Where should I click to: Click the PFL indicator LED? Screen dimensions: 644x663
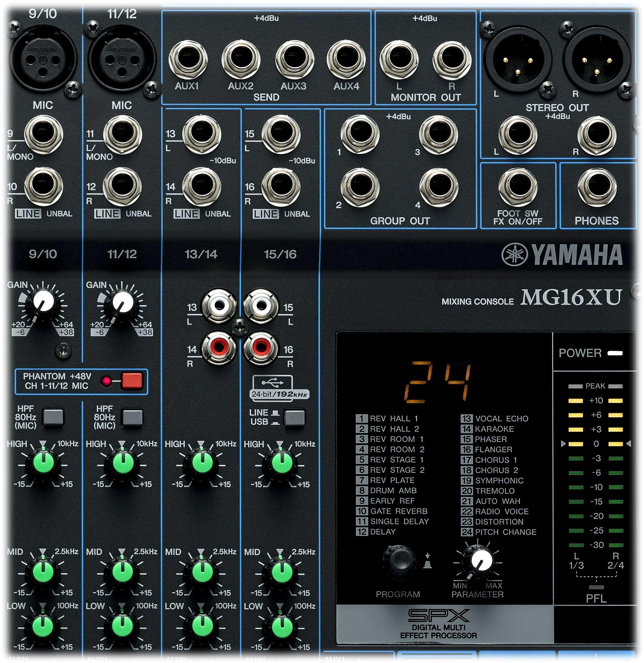pyautogui.click(x=596, y=587)
